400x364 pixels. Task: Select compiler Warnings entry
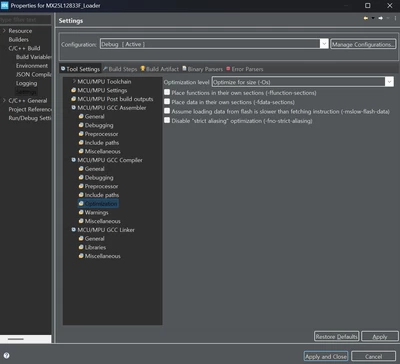96,212
